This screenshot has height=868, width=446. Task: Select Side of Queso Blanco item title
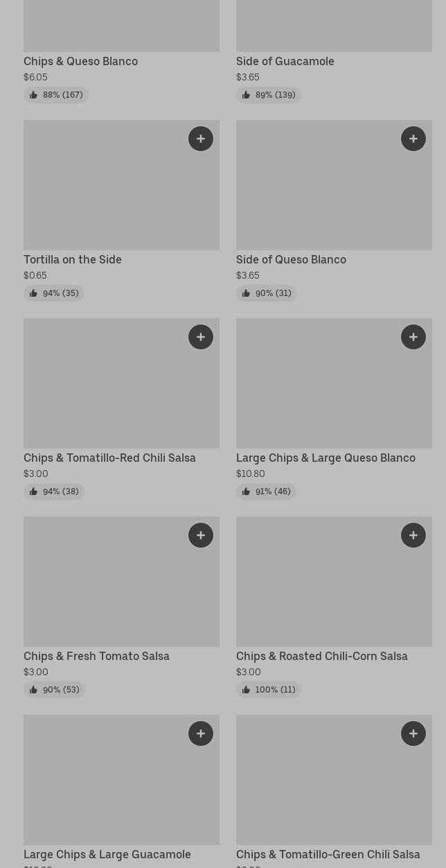click(291, 259)
